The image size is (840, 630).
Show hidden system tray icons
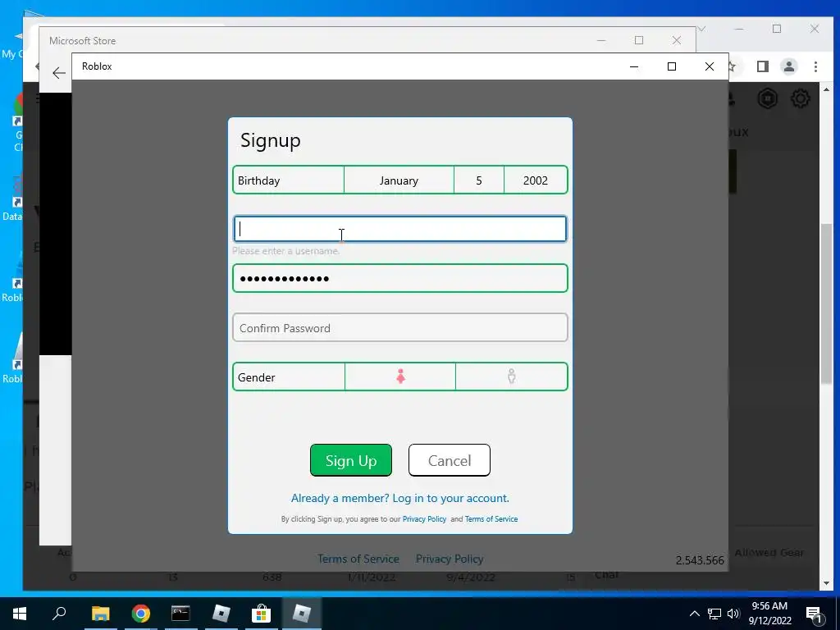pos(694,614)
